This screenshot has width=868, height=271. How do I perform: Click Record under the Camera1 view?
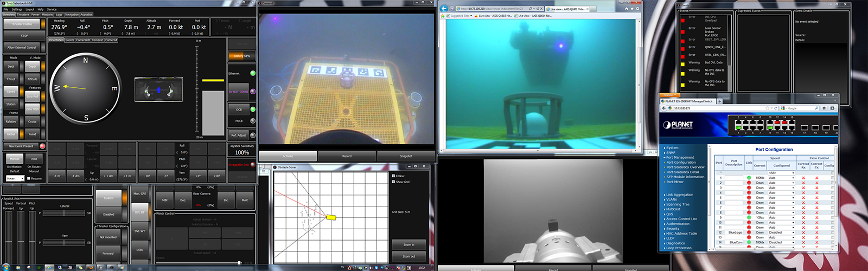click(347, 156)
